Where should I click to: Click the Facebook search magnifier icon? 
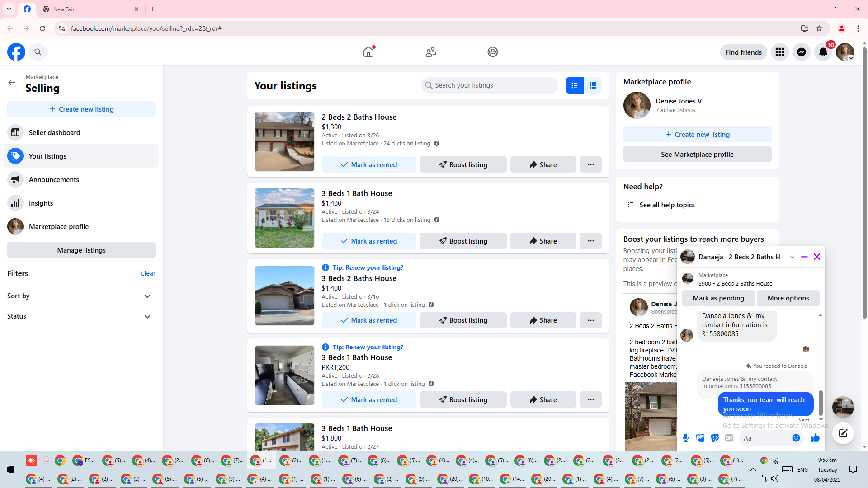(38, 52)
